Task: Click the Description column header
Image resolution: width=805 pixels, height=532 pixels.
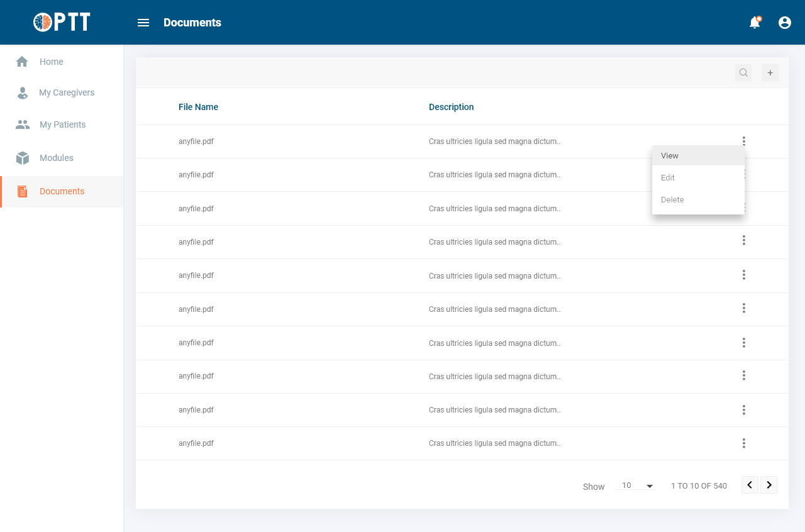Action: click(x=451, y=107)
